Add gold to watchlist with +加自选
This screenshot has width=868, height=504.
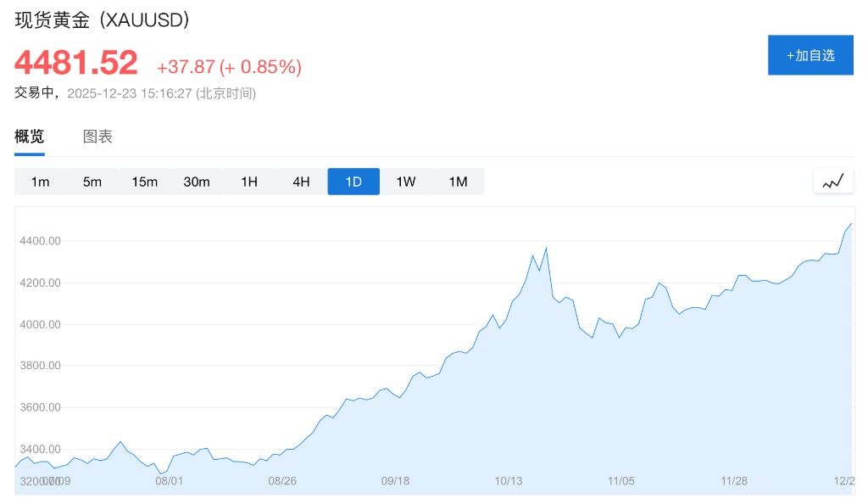(x=810, y=56)
